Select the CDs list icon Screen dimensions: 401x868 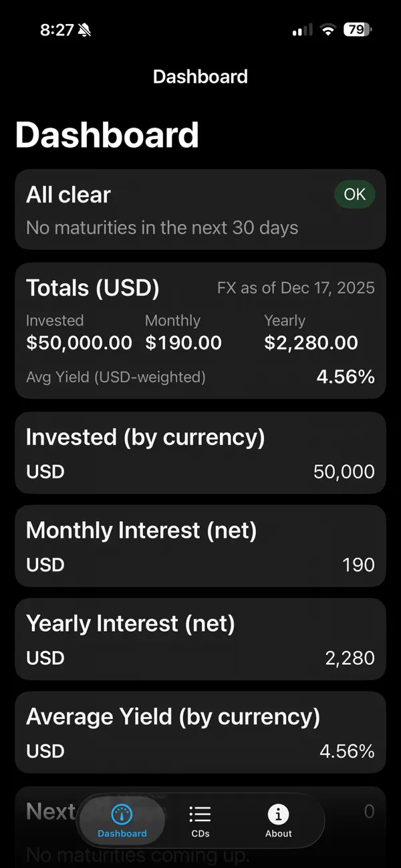[x=200, y=813]
